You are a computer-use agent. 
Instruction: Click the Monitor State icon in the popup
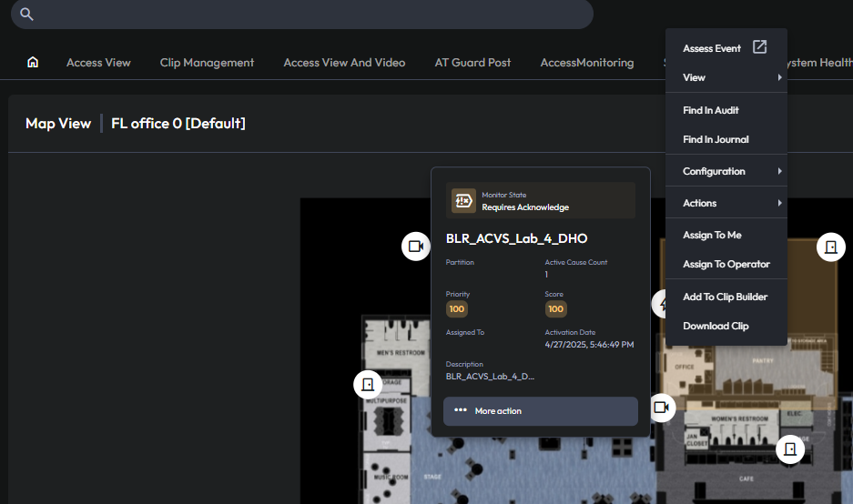pos(463,201)
